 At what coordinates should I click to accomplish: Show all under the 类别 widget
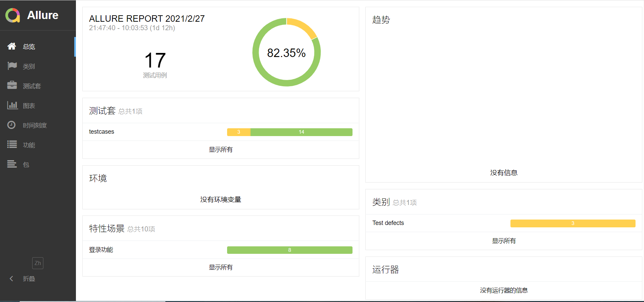point(504,241)
